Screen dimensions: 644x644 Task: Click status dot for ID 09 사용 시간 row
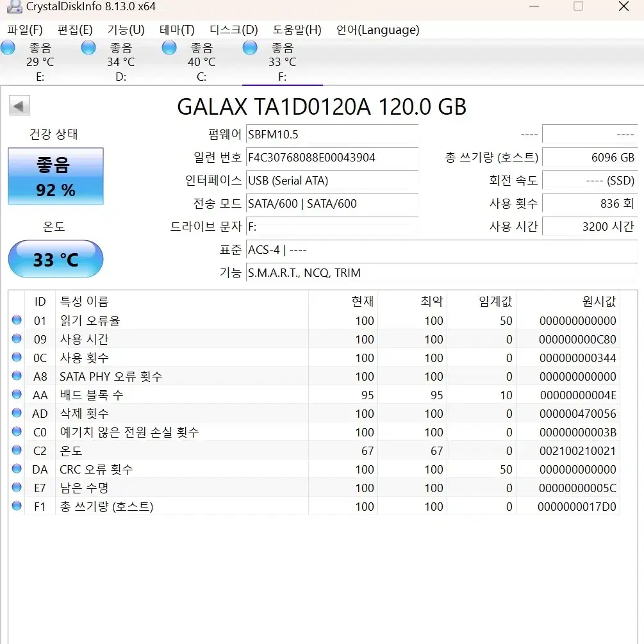point(17,338)
